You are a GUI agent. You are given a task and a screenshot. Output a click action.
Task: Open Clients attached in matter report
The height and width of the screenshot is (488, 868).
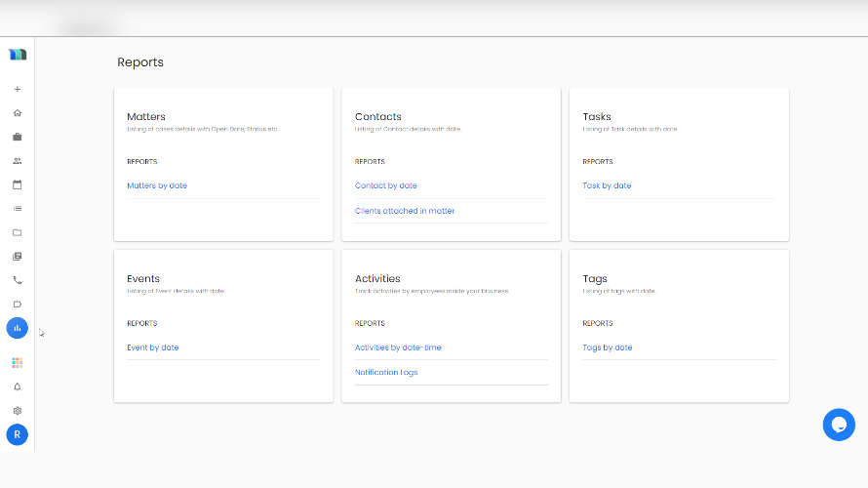point(405,211)
